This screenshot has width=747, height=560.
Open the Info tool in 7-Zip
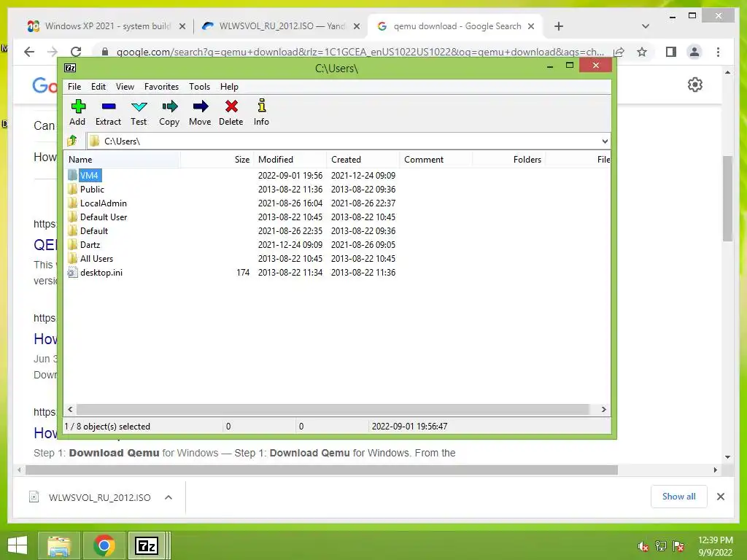click(x=261, y=112)
